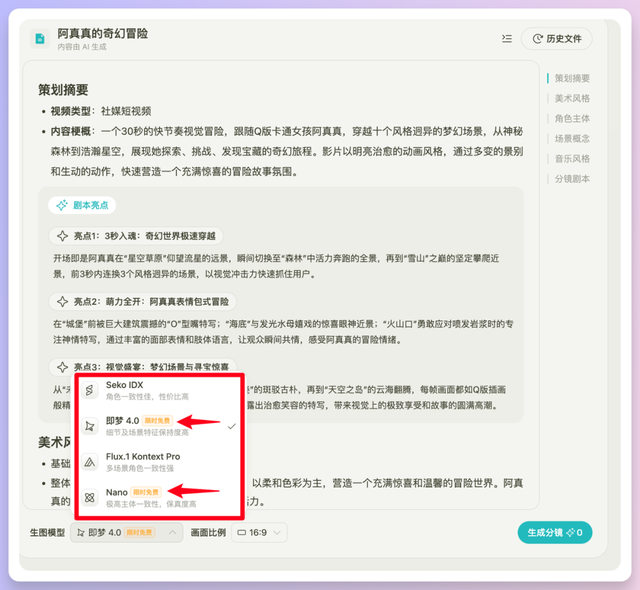This screenshot has width=640, height=590.
Task: Choose the Flux.1 Kontext Pro model option
Action: pyautogui.click(x=160, y=462)
